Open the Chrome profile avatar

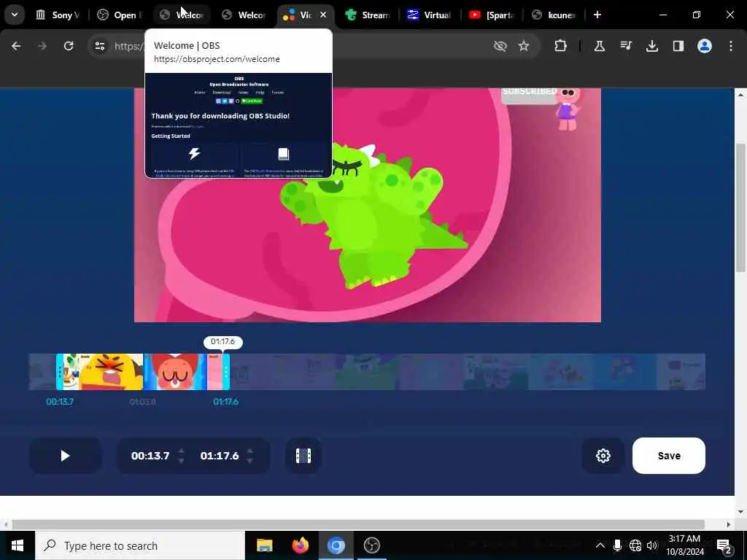(x=704, y=46)
